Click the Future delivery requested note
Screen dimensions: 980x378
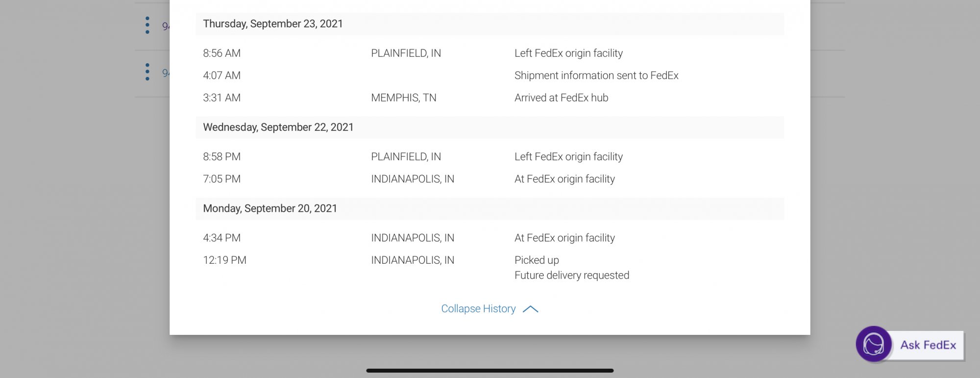(572, 276)
